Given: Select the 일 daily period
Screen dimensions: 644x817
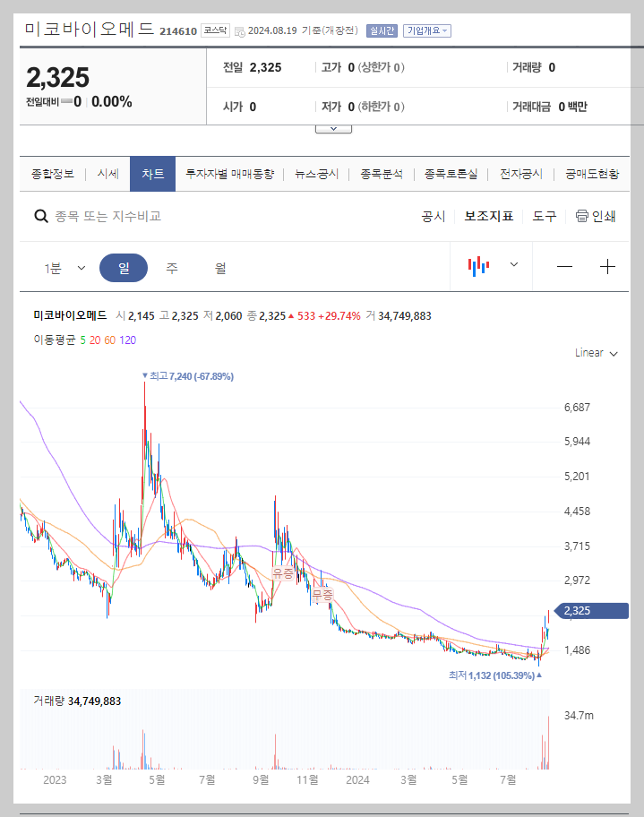Looking at the screenshot, I should tap(124, 268).
